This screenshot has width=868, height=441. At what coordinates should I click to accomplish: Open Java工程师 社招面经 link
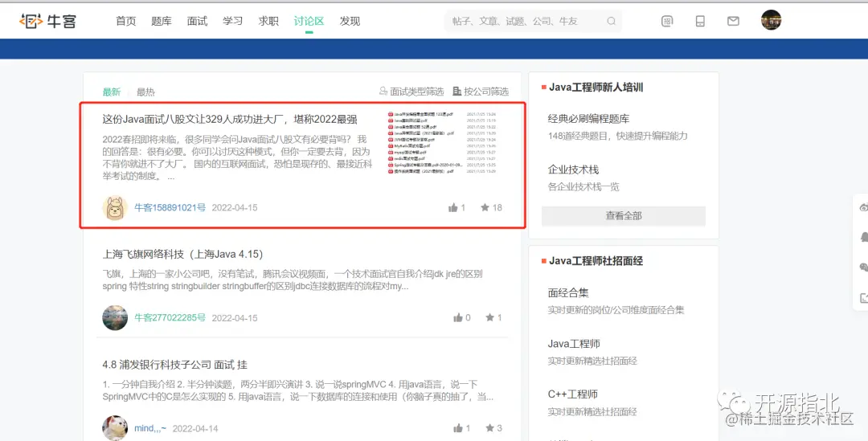pyautogui.click(x=574, y=344)
